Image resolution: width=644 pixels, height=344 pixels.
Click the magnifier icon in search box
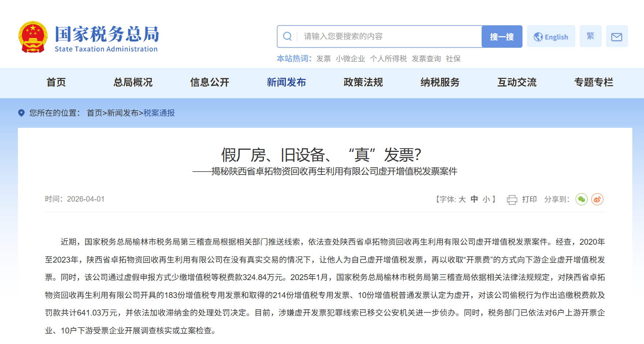pos(287,36)
